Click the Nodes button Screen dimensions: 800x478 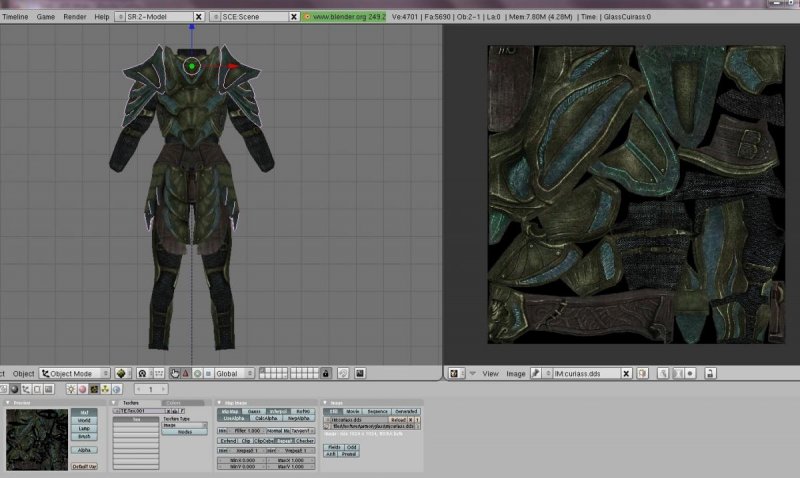pos(184,432)
